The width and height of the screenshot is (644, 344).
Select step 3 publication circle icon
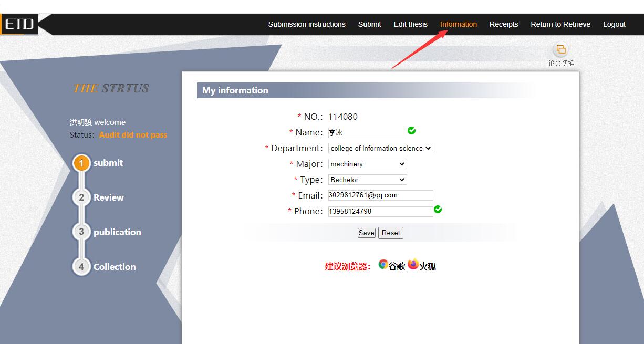point(81,232)
